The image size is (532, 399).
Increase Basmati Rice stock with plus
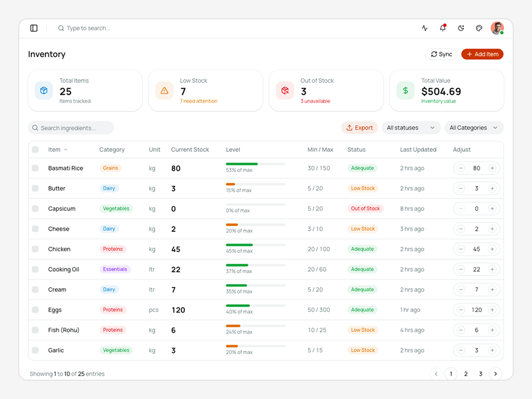[492, 168]
